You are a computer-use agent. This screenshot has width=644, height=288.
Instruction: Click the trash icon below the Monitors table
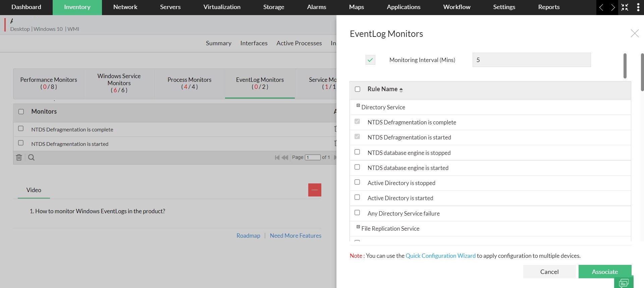[x=19, y=157]
